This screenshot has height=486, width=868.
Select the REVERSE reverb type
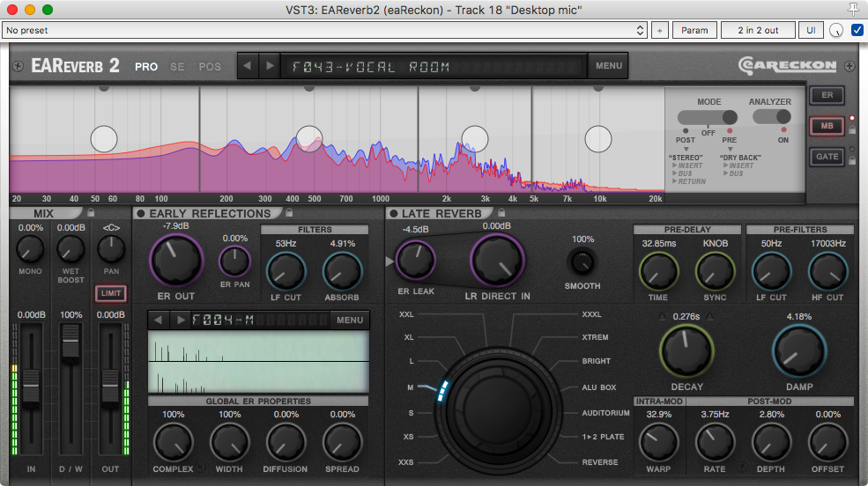(x=599, y=462)
